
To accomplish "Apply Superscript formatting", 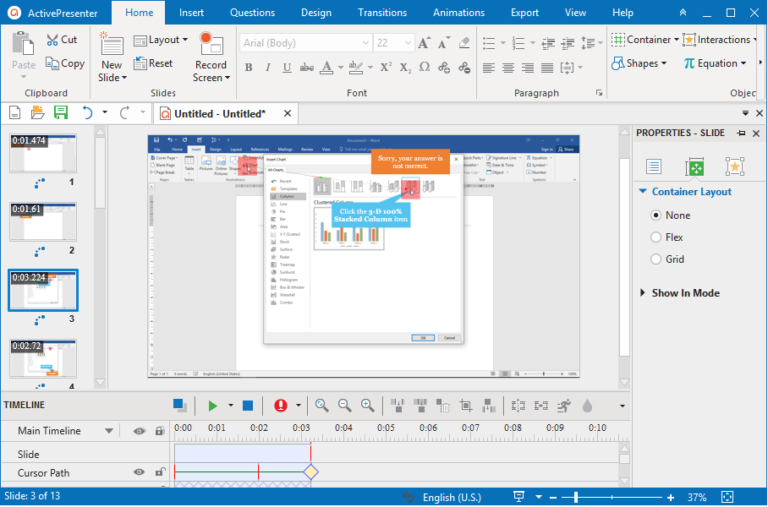I will 386,67.
